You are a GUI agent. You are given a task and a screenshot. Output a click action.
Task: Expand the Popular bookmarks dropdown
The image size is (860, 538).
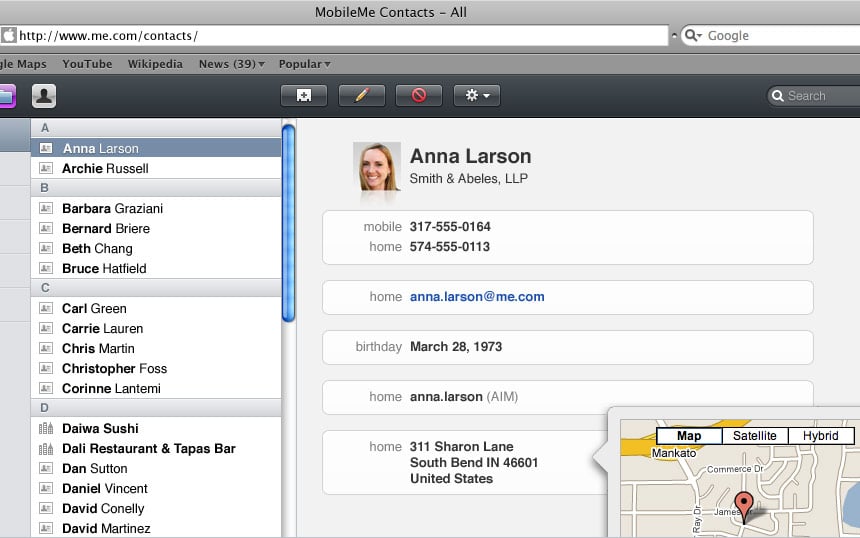304,64
